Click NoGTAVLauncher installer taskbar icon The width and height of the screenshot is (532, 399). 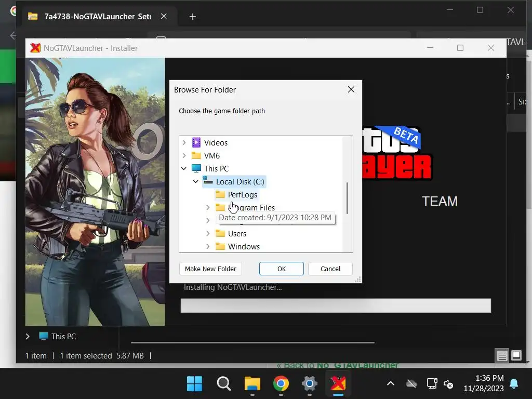[338, 384]
